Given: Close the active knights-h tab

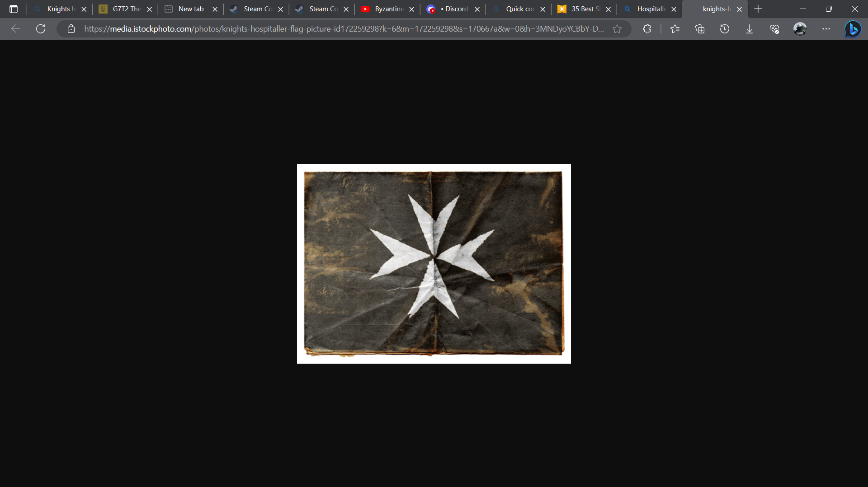Looking at the screenshot, I should 739,9.
